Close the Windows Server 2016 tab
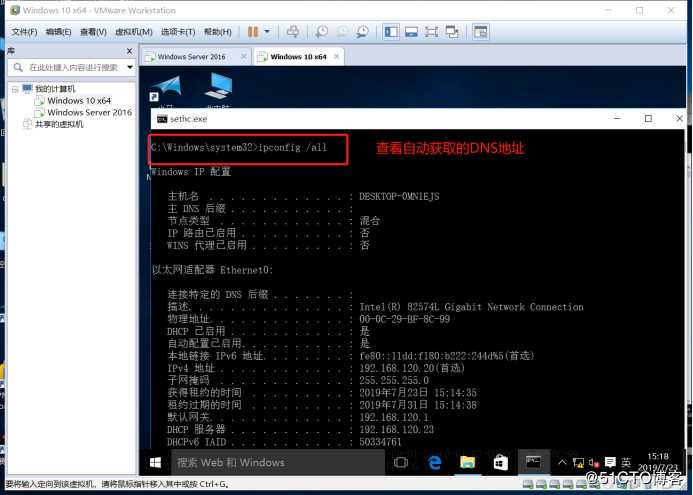The width and height of the screenshot is (693, 495). (244, 57)
